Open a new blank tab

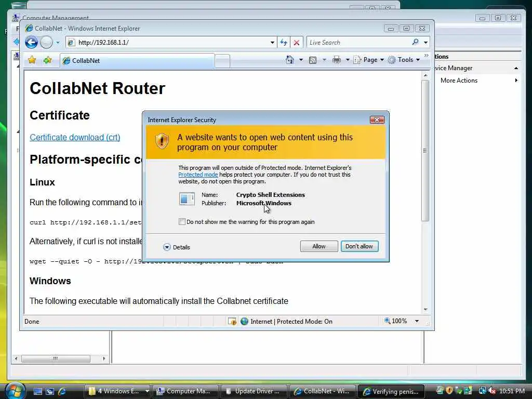tap(222, 61)
